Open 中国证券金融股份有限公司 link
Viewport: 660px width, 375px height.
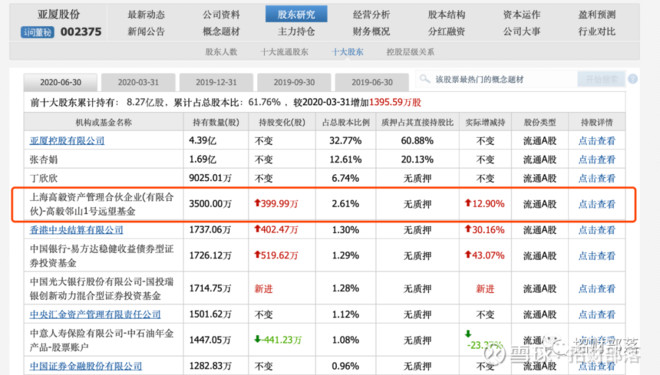[85, 366]
